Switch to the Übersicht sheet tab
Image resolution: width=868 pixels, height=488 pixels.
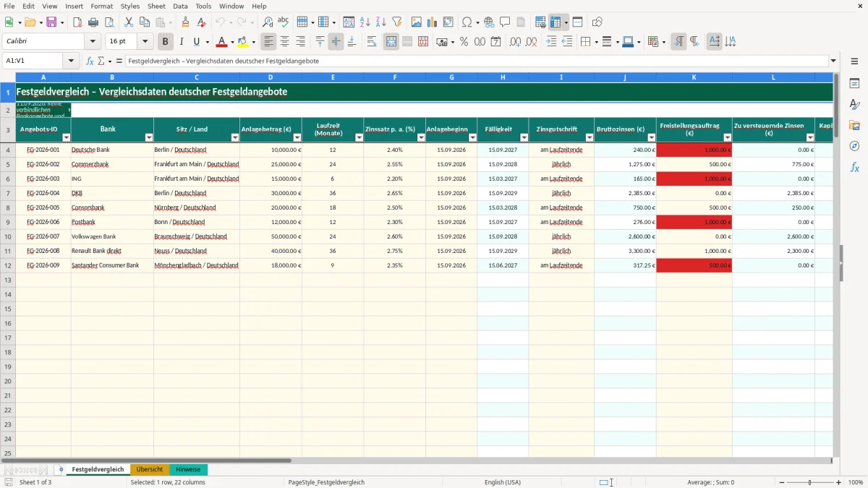[x=150, y=469]
